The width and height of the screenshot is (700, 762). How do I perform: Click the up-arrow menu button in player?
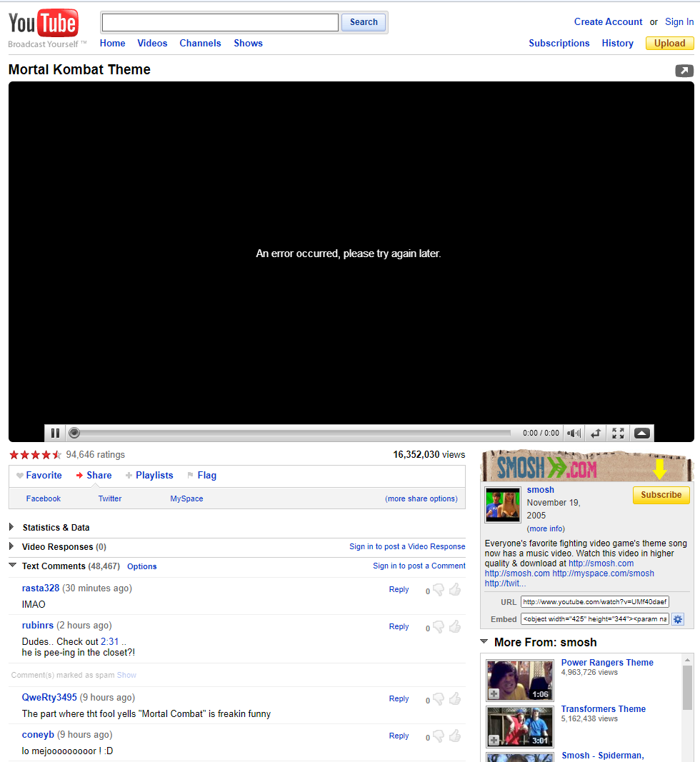(x=641, y=433)
